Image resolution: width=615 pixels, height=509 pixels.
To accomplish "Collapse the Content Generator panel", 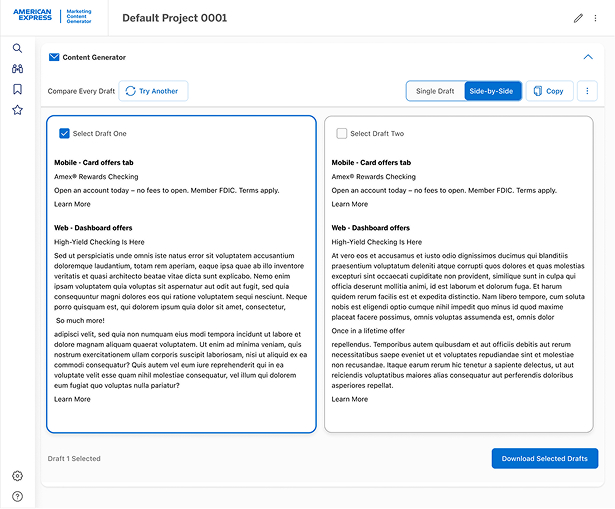I will (x=588, y=58).
